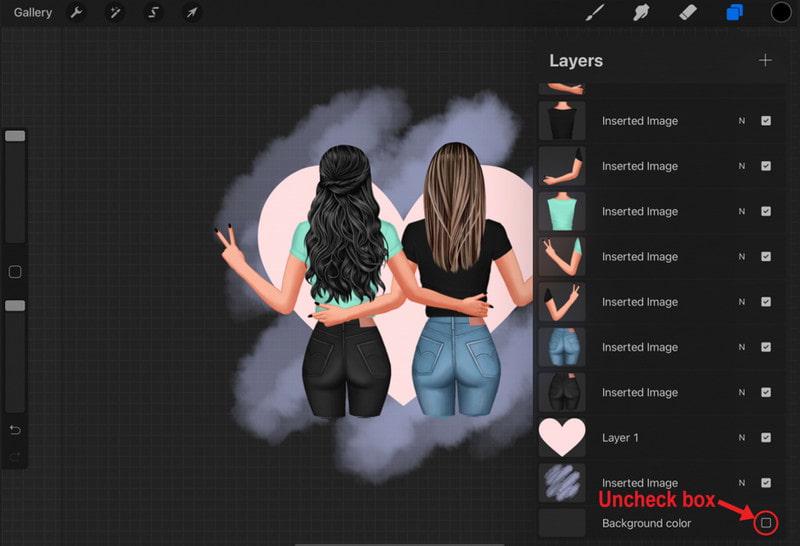Open blend mode N of black jeans layer
The width and height of the screenshot is (800, 546).
(742, 392)
